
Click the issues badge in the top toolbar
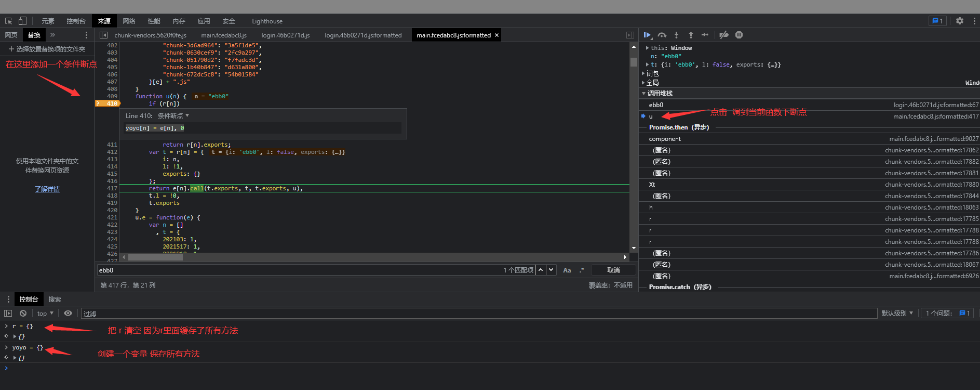pos(938,21)
